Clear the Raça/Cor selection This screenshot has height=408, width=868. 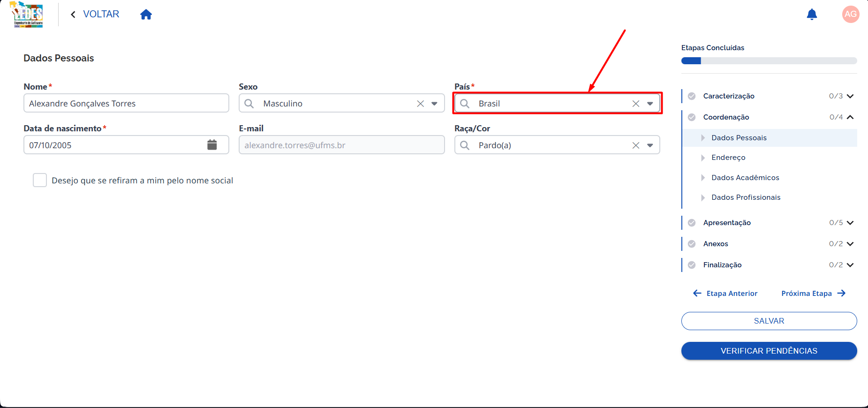(636, 145)
